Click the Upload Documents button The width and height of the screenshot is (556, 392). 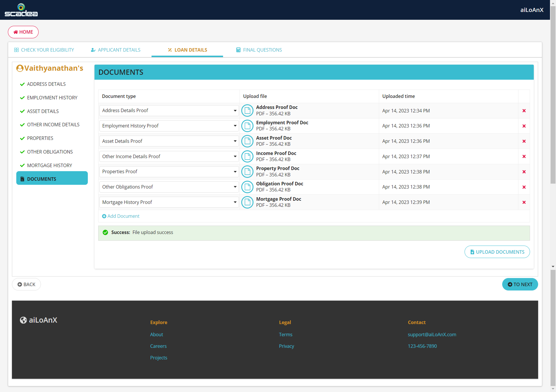click(x=497, y=252)
